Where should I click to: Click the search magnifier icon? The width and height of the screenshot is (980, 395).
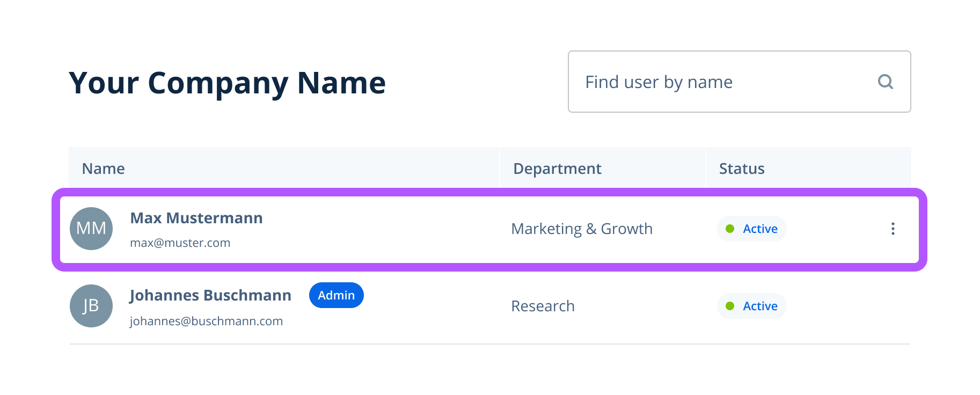click(885, 82)
